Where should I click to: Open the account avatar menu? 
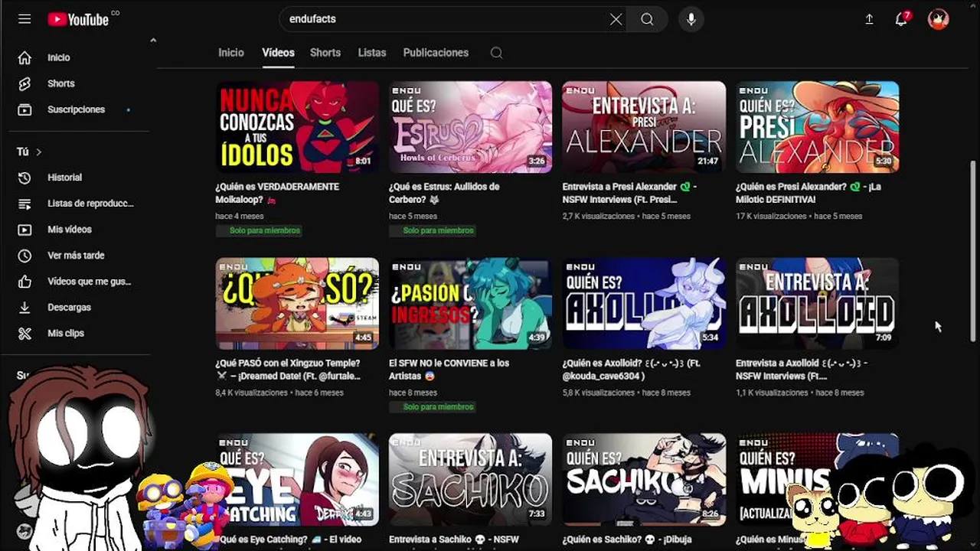click(x=939, y=19)
